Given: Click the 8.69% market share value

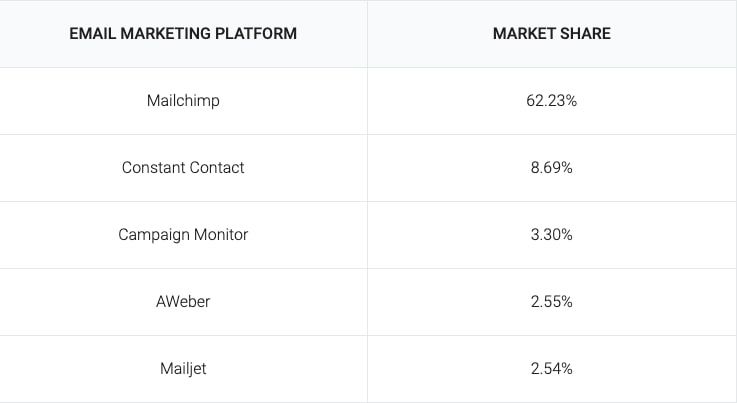Looking at the screenshot, I should click(551, 168).
